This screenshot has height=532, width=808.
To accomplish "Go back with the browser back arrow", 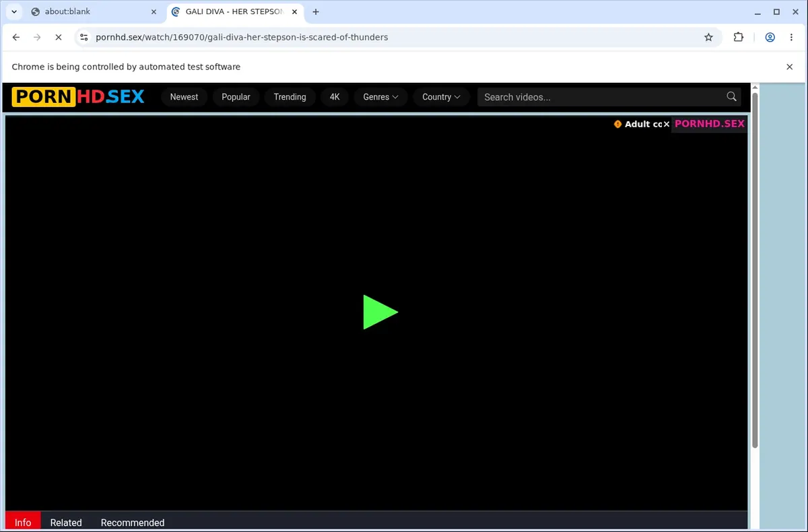I will tap(16, 38).
